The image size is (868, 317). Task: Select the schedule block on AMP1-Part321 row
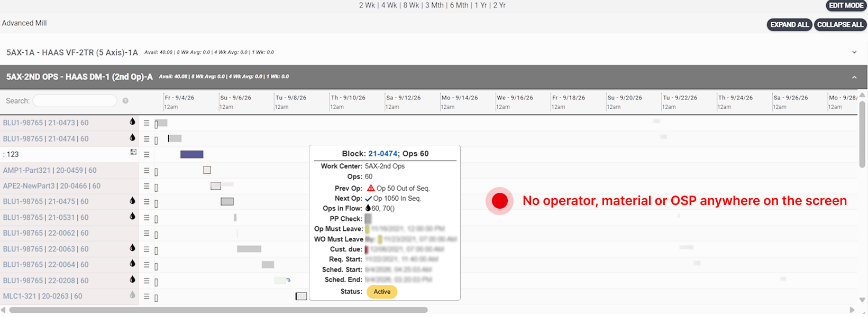click(x=207, y=170)
